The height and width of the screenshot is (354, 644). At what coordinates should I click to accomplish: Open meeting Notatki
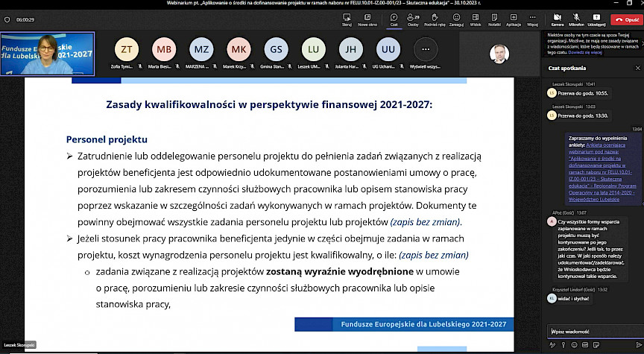point(494,19)
